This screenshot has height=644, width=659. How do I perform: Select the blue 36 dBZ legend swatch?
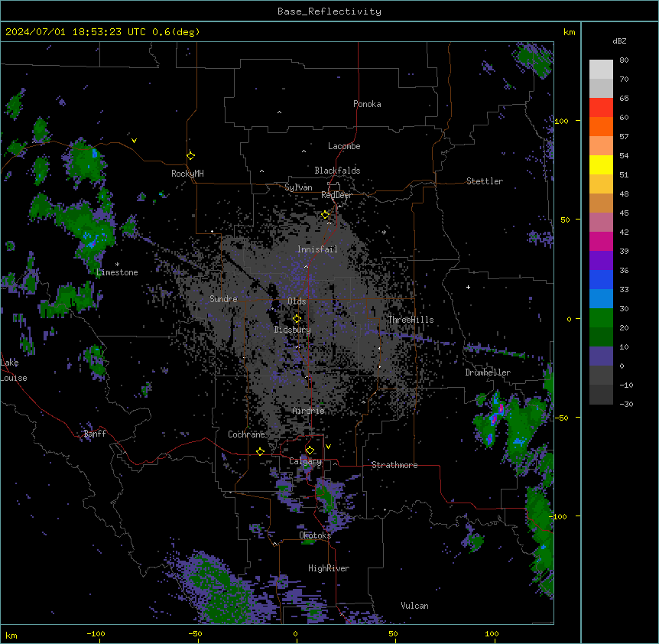[601, 279]
